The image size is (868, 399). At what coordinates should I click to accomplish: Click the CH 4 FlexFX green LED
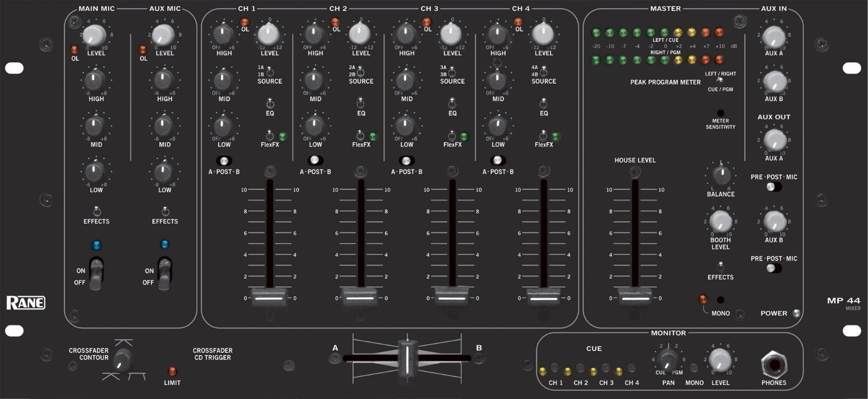(556, 136)
